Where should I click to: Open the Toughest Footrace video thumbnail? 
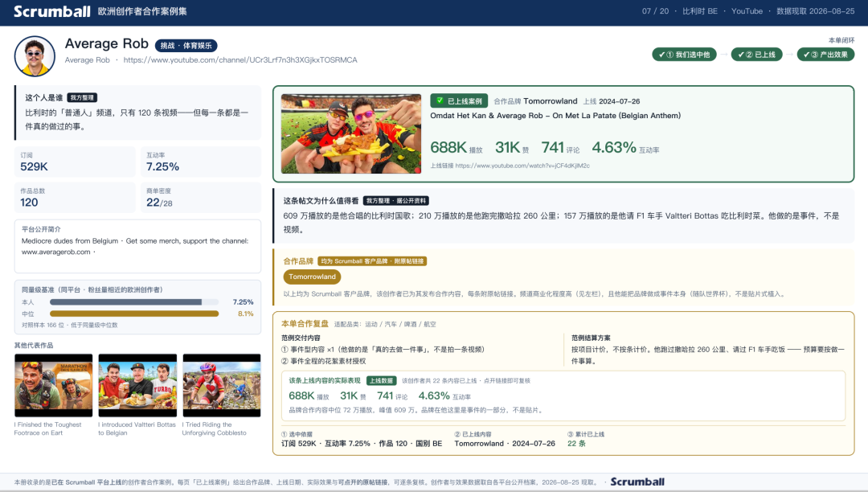[53, 385]
